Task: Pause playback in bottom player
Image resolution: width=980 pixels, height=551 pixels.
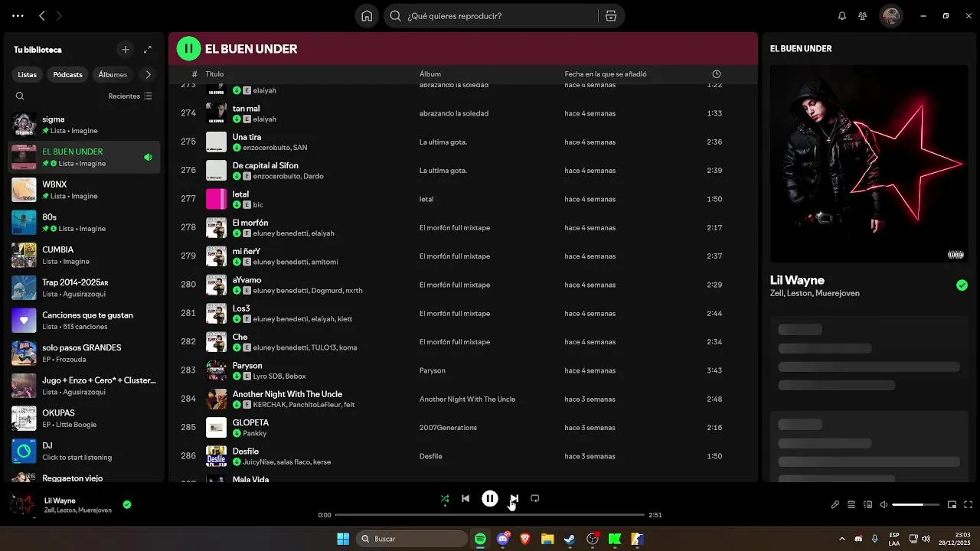Action: (x=490, y=499)
